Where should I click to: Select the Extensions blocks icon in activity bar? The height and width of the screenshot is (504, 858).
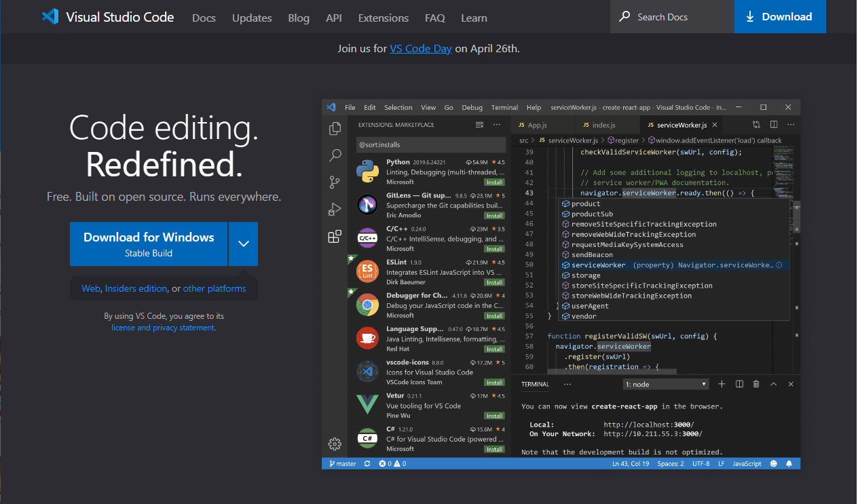(x=335, y=236)
